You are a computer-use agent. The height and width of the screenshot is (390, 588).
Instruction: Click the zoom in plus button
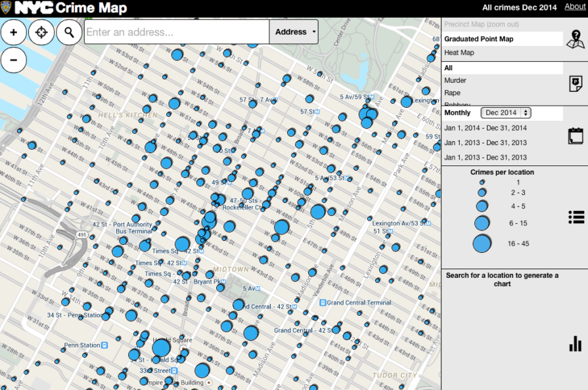coord(13,32)
